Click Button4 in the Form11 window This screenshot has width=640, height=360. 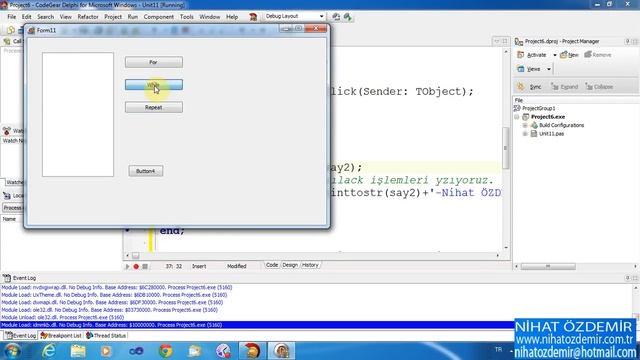coord(146,171)
